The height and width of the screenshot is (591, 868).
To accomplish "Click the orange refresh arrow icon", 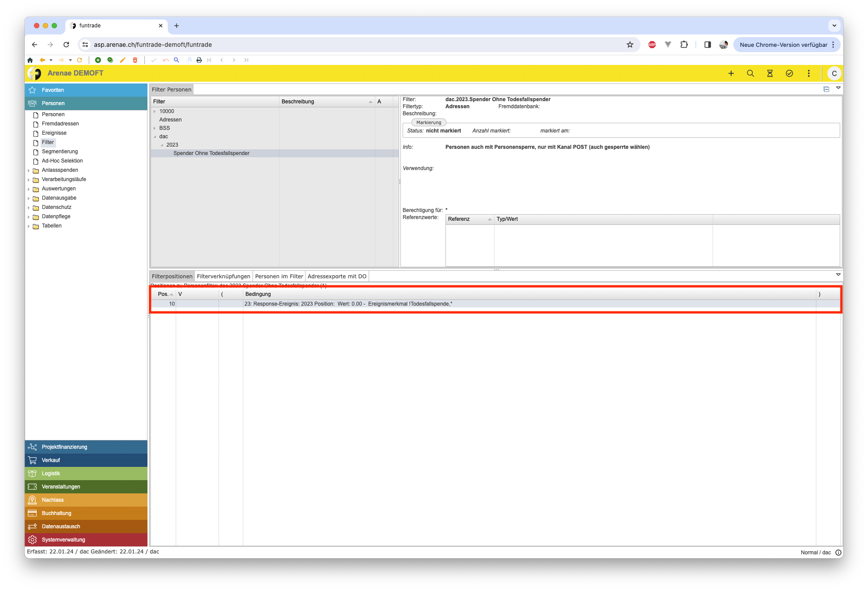I will coord(79,60).
